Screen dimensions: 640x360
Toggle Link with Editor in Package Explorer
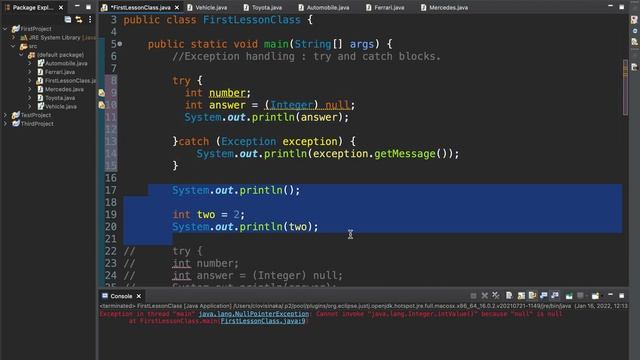78,19
